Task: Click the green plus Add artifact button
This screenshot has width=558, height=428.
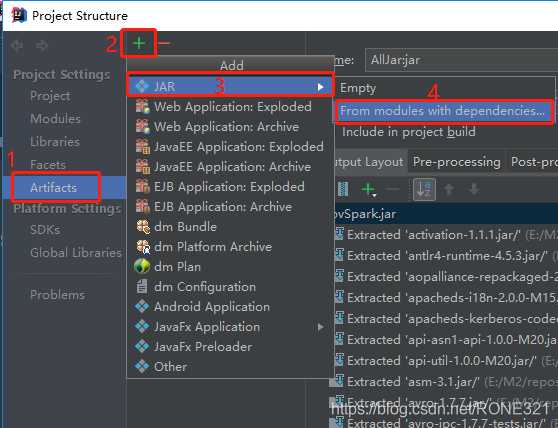Action: pos(139,43)
